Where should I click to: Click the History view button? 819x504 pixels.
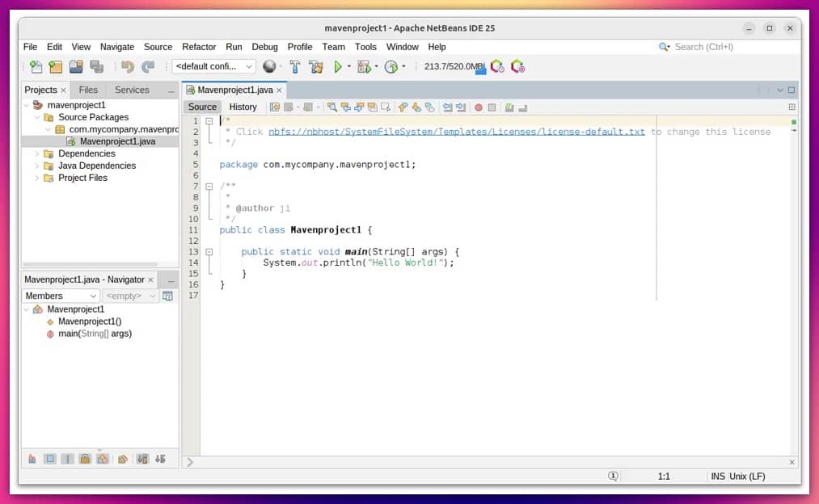pyautogui.click(x=243, y=107)
